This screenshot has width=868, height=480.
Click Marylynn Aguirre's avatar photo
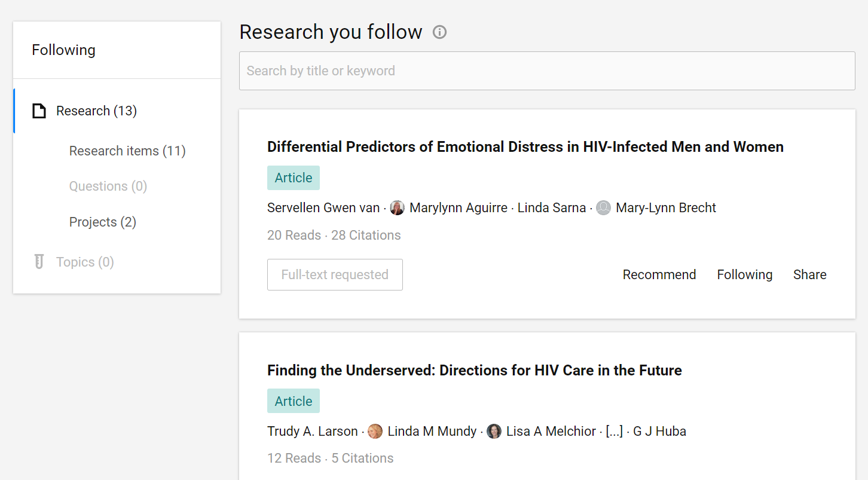tap(397, 208)
